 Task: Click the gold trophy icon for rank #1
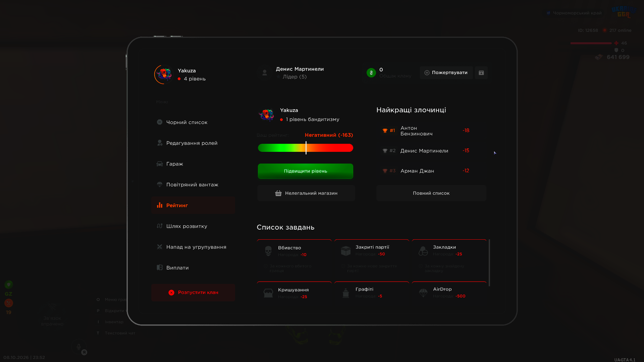point(385,131)
